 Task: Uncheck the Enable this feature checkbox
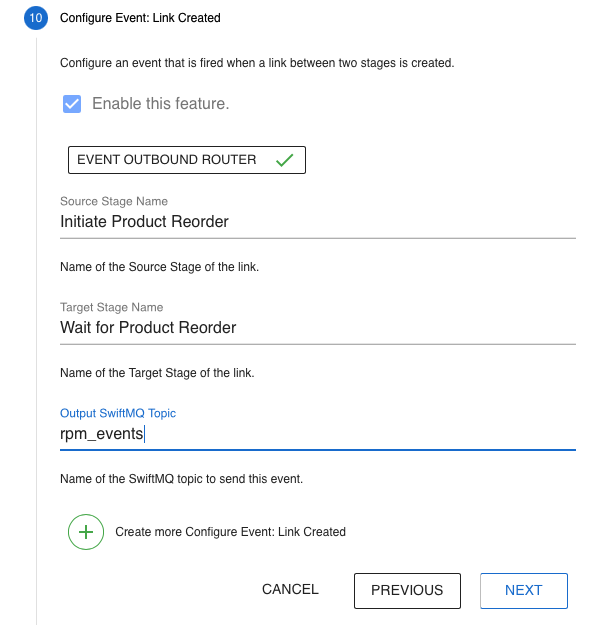coord(72,103)
